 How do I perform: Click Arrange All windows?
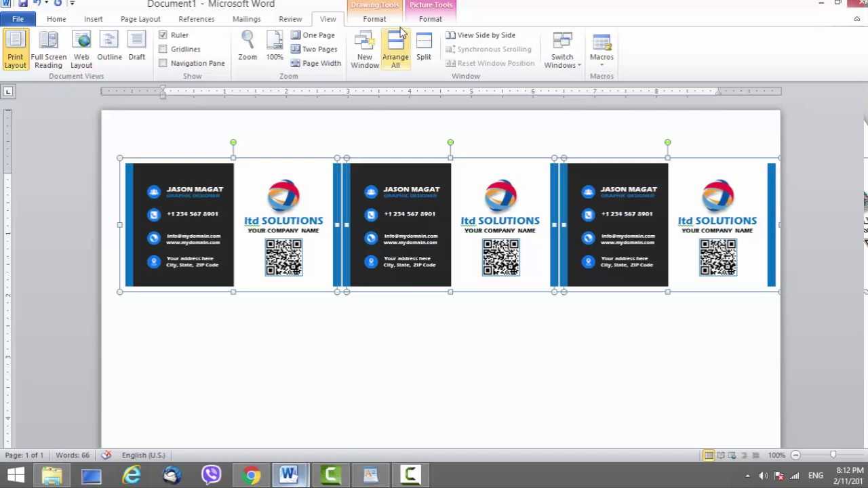tap(395, 49)
